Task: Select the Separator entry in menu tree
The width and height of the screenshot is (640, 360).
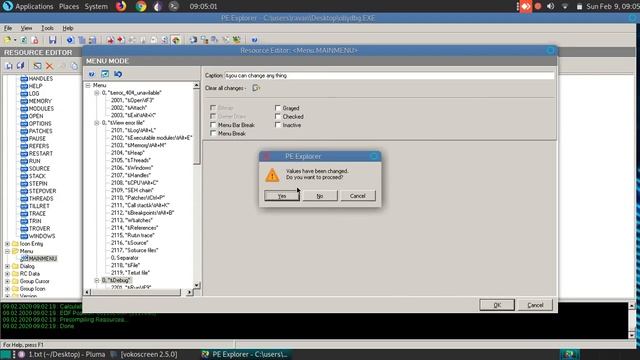Action: pyautogui.click(x=124, y=258)
